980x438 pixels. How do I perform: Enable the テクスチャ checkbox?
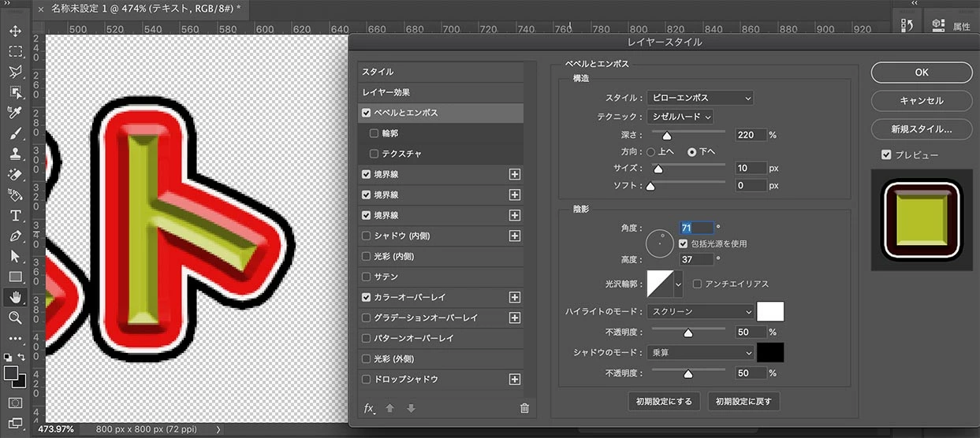tap(374, 154)
